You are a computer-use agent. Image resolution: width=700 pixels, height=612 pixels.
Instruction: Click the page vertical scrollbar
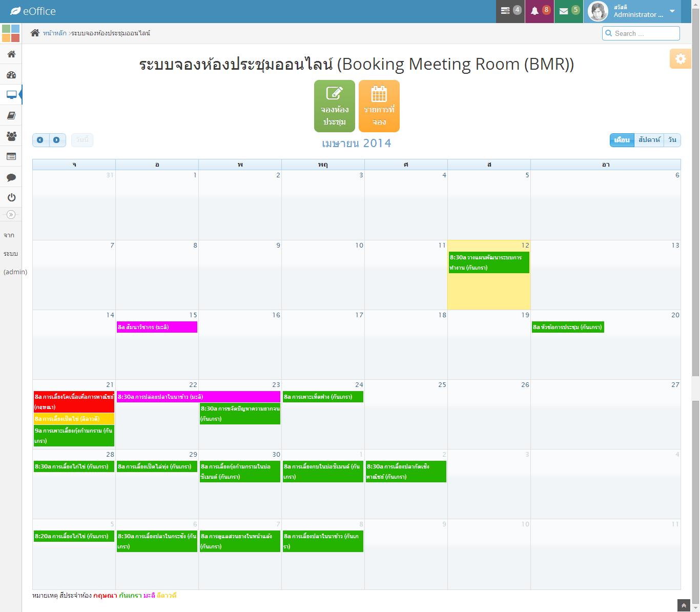click(x=695, y=306)
